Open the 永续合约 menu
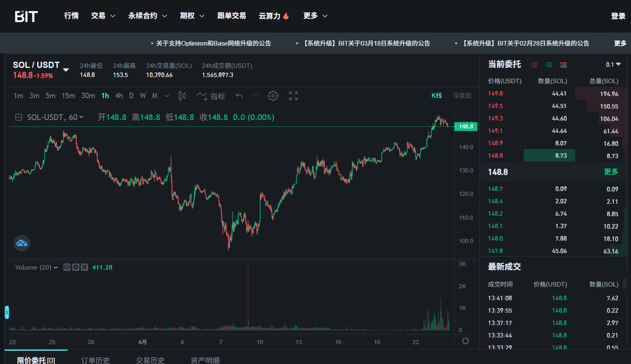This screenshot has width=631, height=364. [x=147, y=16]
